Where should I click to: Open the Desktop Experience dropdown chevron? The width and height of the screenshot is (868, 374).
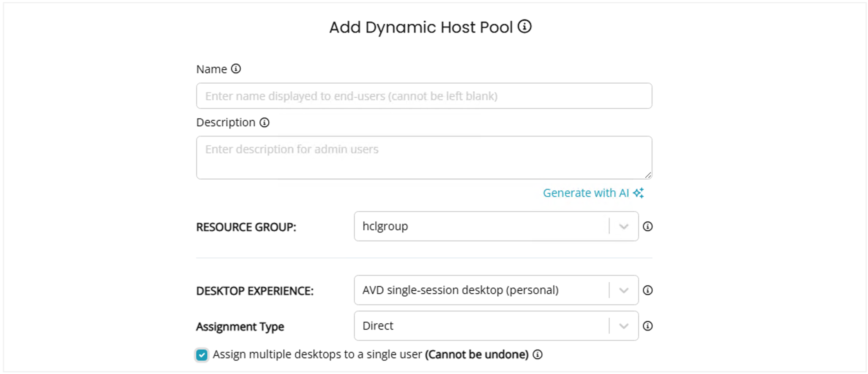click(x=624, y=290)
